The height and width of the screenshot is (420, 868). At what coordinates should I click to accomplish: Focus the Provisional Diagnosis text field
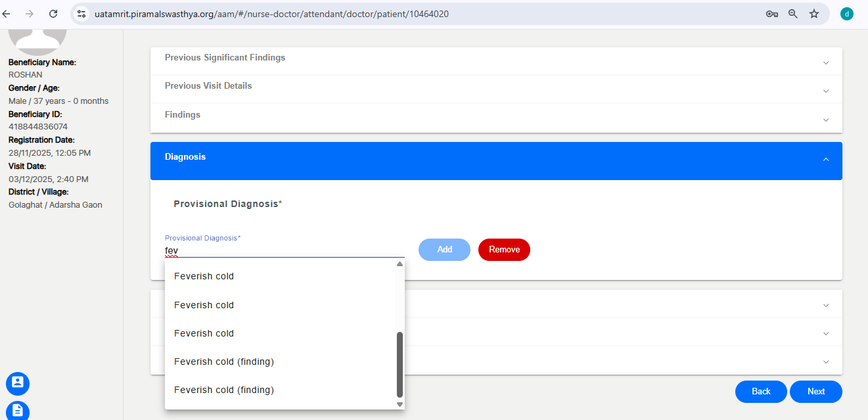[x=284, y=250]
